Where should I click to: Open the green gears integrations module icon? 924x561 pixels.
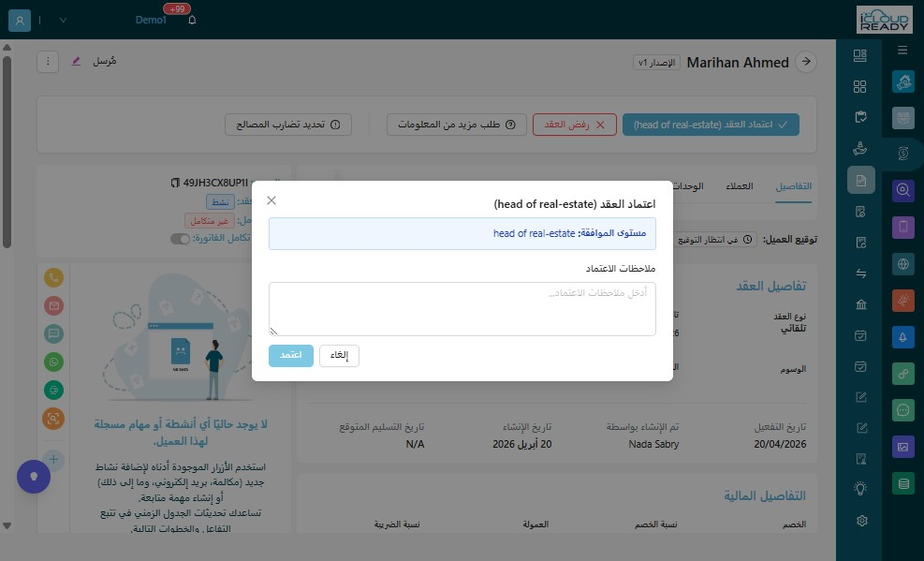click(x=902, y=374)
